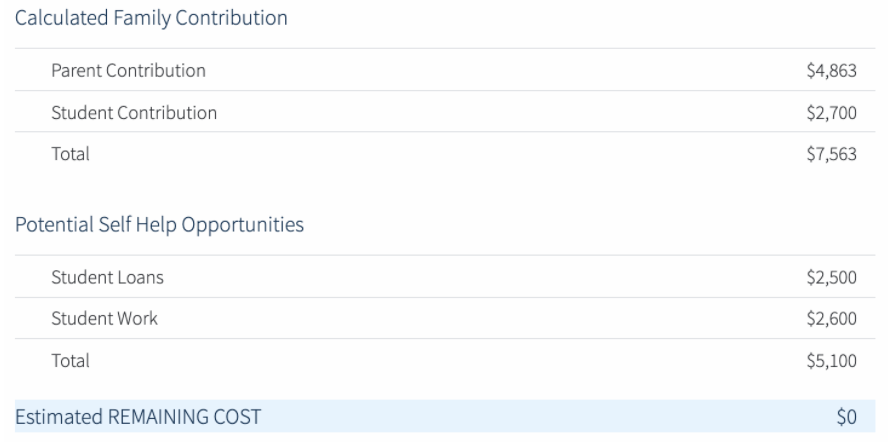Click the $2,700 student contribution amount
The image size is (888, 444).
pyautogui.click(x=831, y=113)
